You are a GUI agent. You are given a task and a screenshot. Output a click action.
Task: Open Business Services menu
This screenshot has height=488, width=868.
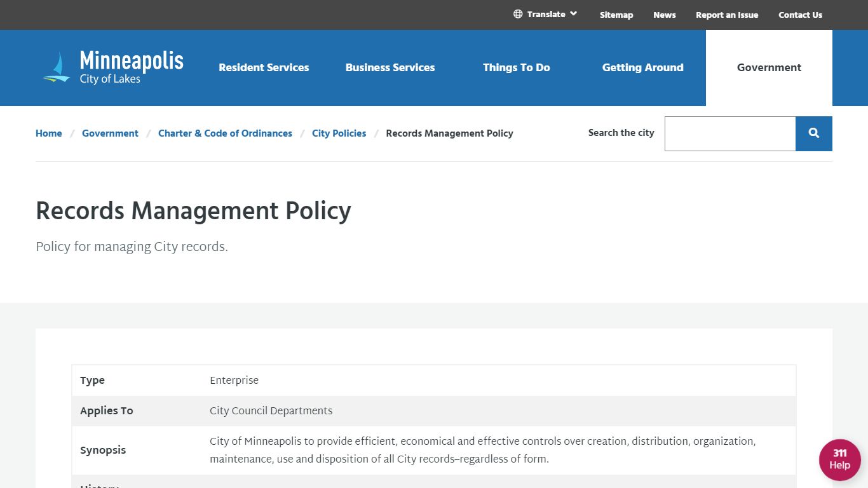[390, 67]
